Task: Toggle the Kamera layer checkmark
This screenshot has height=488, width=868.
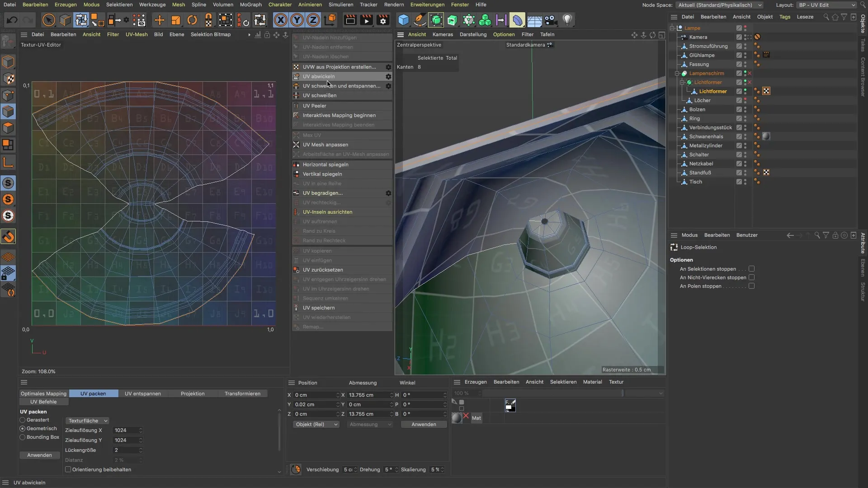Action: (739, 37)
